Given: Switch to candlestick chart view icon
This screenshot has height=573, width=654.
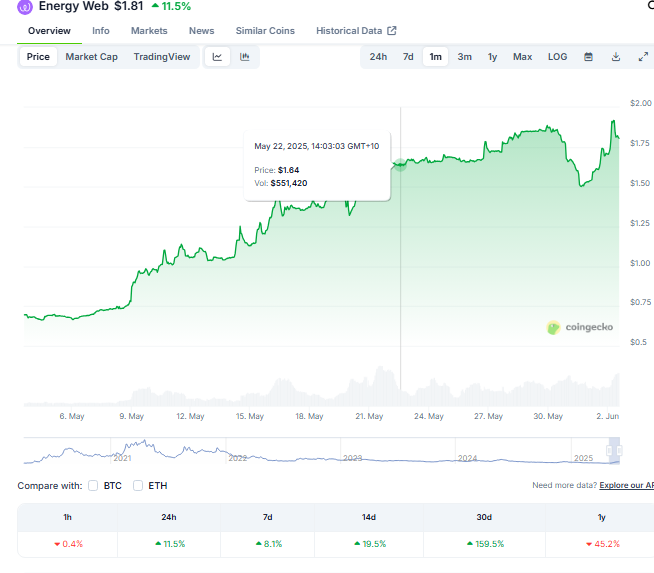Looking at the screenshot, I should click(245, 57).
